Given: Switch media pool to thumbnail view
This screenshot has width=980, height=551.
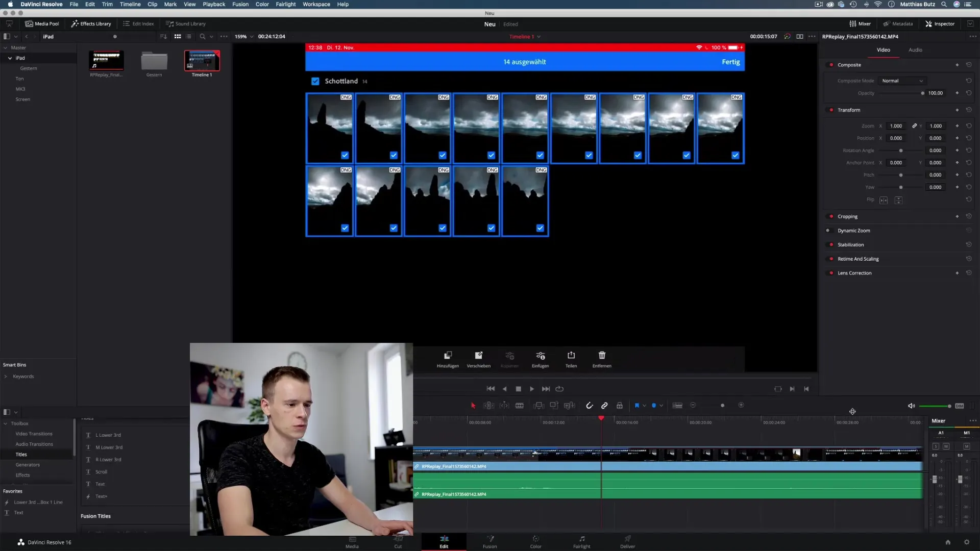Looking at the screenshot, I should click(x=178, y=37).
